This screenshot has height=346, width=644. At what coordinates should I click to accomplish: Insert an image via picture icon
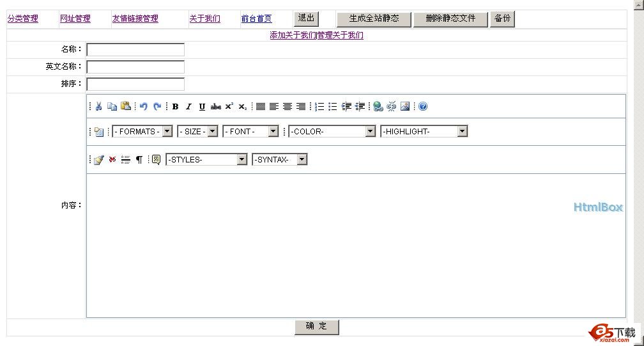pyautogui.click(x=405, y=107)
